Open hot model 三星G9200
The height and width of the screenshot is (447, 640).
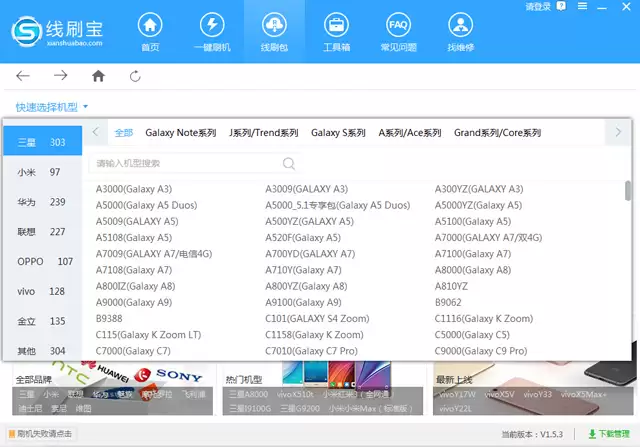300,408
